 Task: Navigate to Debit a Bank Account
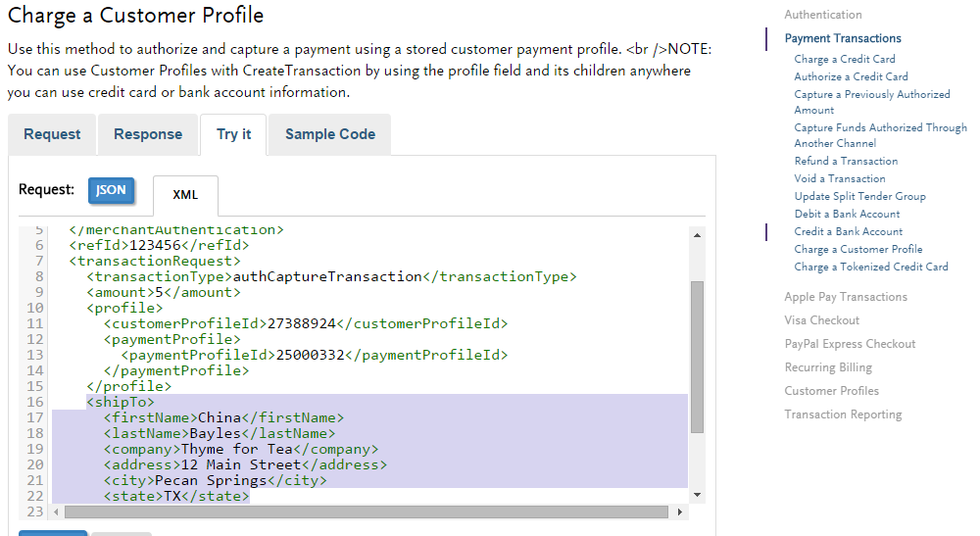[x=847, y=214]
